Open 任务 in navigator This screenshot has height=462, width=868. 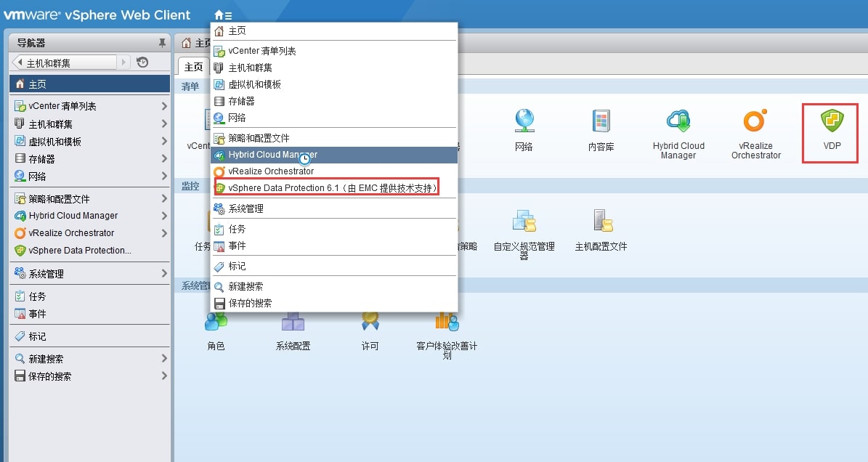point(89,296)
